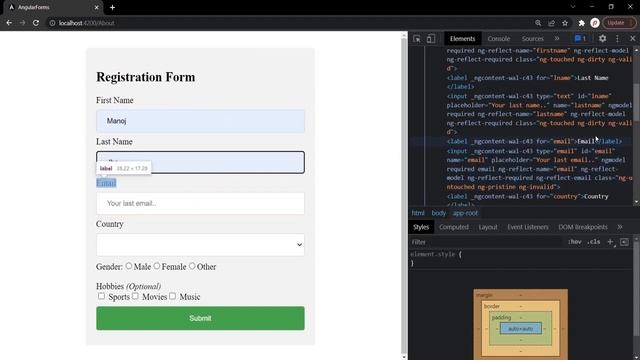This screenshot has height=360, width=640.
Task: Bookmark this page with the star icon
Action: [x=565, y=23]
